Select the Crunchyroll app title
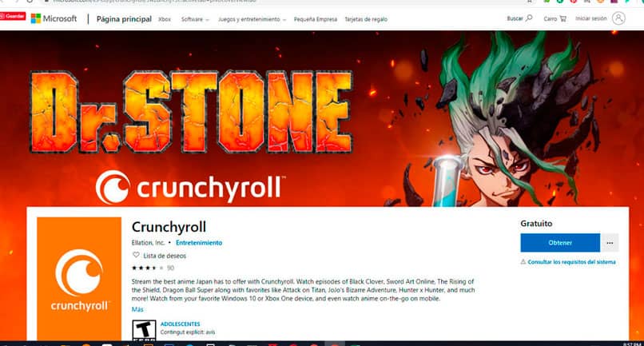644x346 pixels. [x=169, y=227]
